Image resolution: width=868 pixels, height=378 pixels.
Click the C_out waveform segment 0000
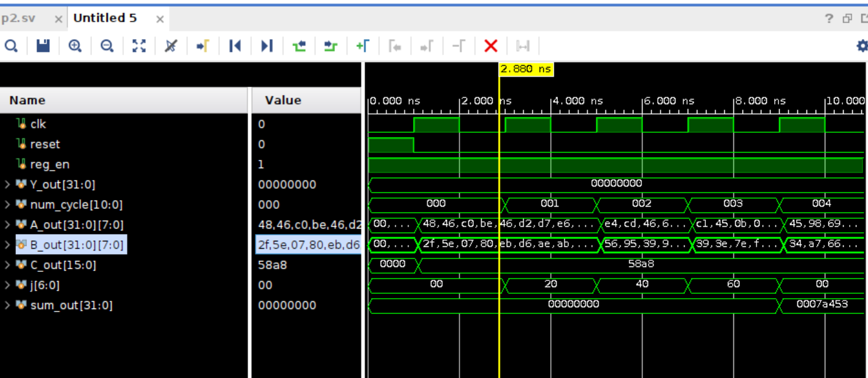(392, 263)
